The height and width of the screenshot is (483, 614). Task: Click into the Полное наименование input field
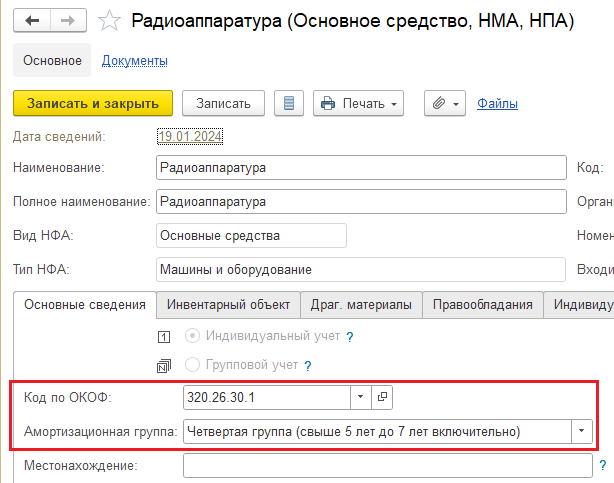click(361, 202)
